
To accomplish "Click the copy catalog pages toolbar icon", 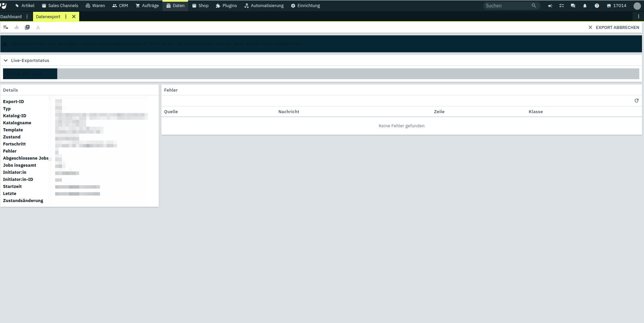I will click(27, 27).
